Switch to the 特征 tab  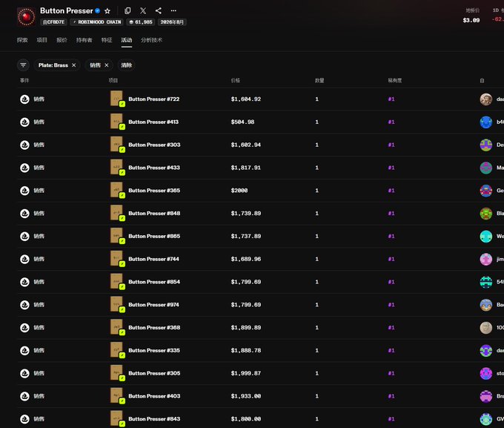pos(107,40)
